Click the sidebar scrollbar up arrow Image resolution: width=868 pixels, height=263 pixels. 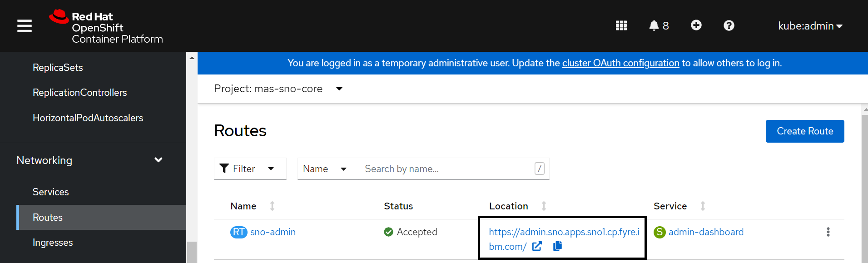point(192,58)
